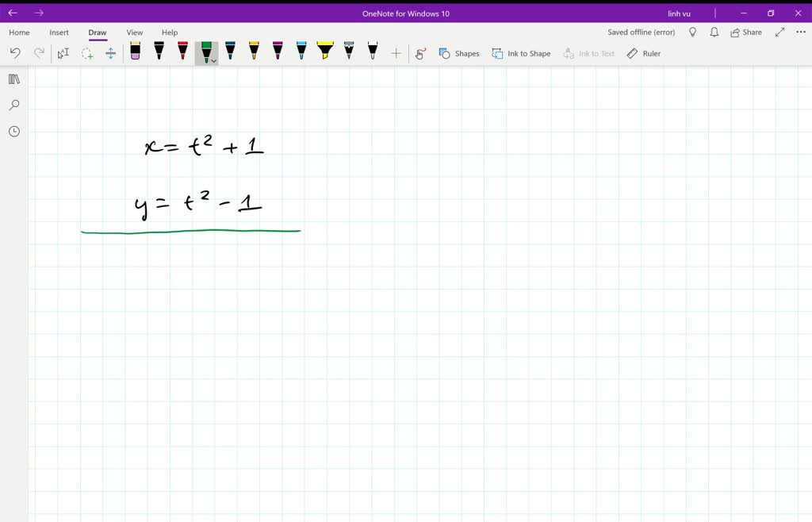Start Ink Replay
The width and height of the screenshot is (812, 522).
(x=420, y=52)
